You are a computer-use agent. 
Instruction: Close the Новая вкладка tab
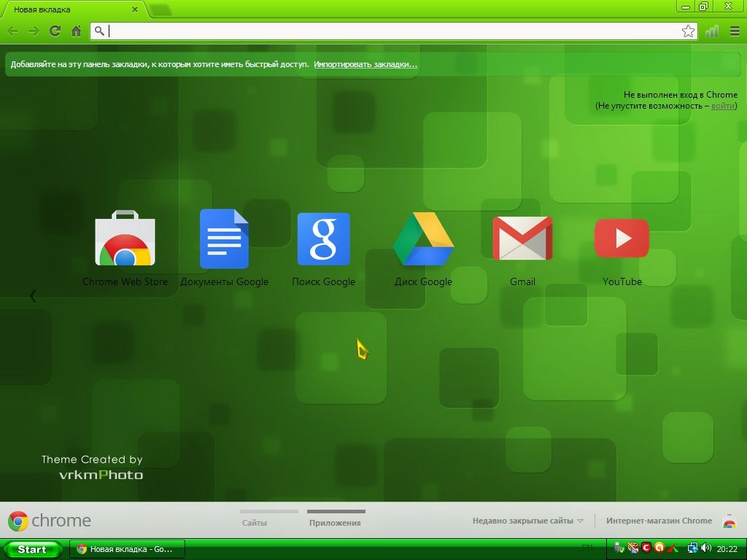point(135,9)
